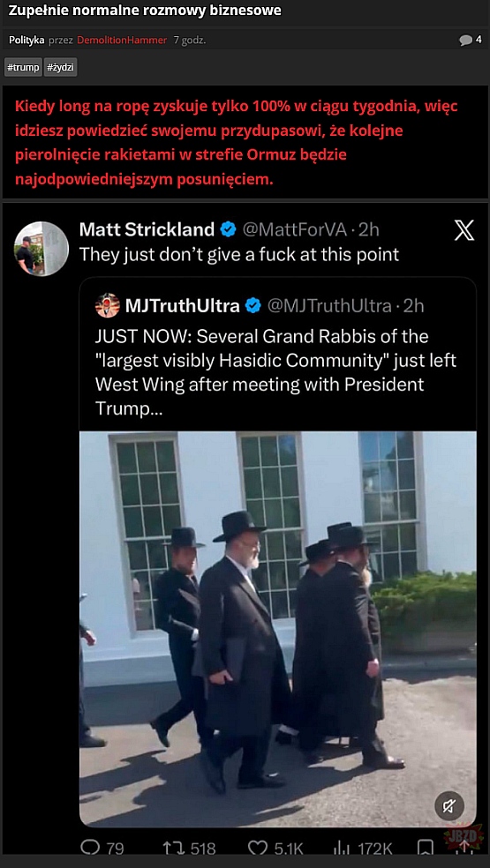Screen dimensions: 490x868
Task: Open the Polityka category
Action: 26,40
